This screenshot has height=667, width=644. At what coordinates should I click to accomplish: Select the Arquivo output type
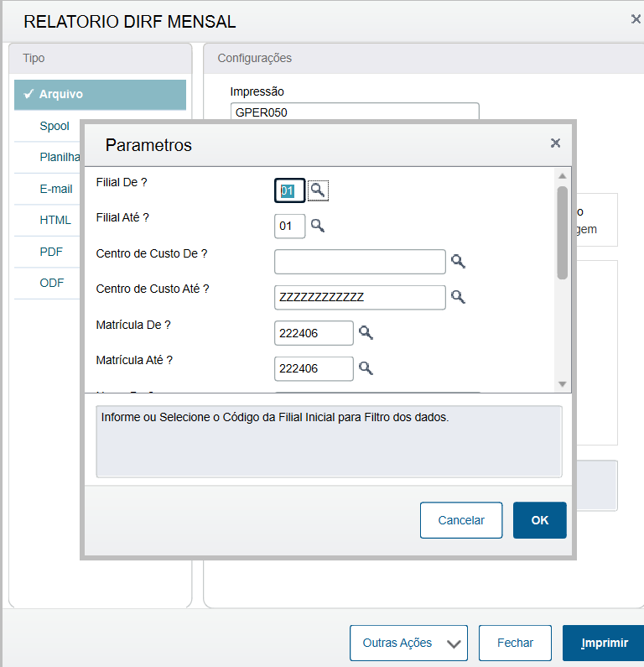100,95
